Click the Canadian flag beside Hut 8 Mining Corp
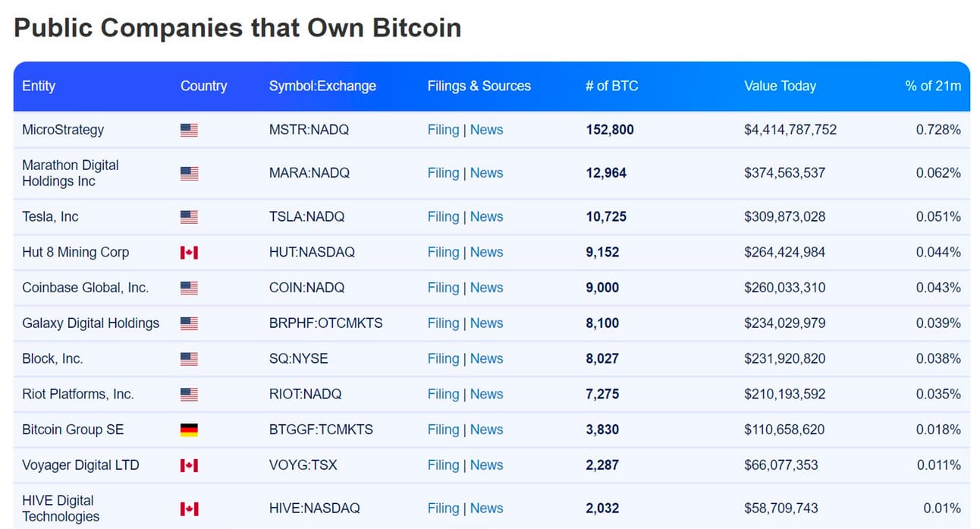This screenshot has height=529, width=980. pos(189,252)
